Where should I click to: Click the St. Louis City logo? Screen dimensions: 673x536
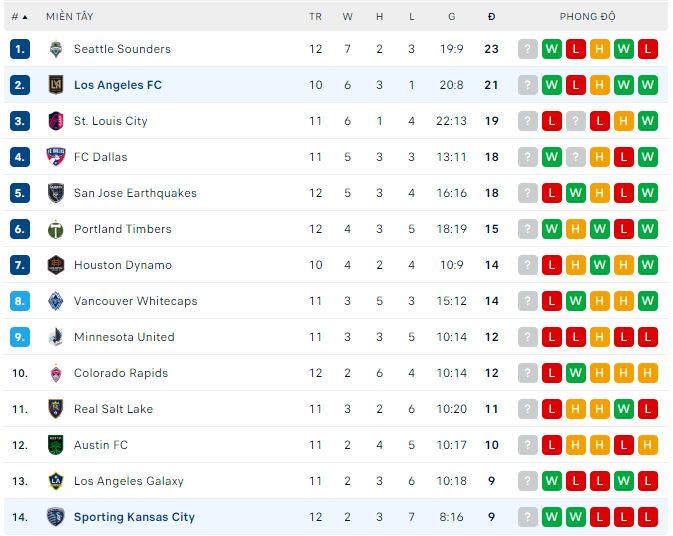[55, 121]
